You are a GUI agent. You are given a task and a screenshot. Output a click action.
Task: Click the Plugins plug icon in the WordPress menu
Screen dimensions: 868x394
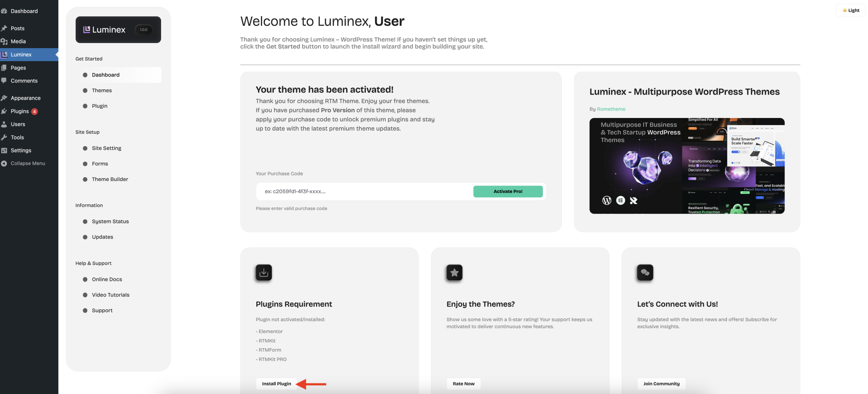4,111
